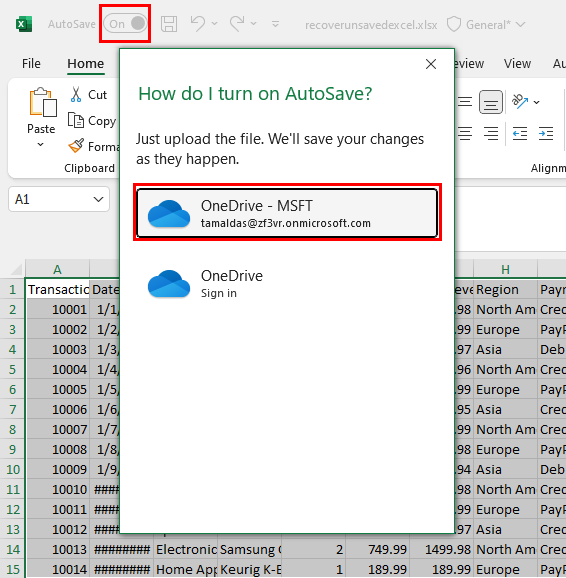The width and height of the screenshot is (566, 578).
Task: Click the Select All corner triangle
Action: pos(15,269)
